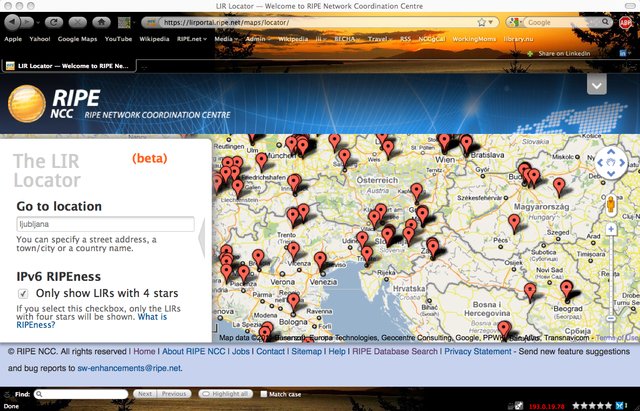The width and height of the screenshot is (640, 411).
Task: Click the URL address bar
Action: (x=318, y=22)
